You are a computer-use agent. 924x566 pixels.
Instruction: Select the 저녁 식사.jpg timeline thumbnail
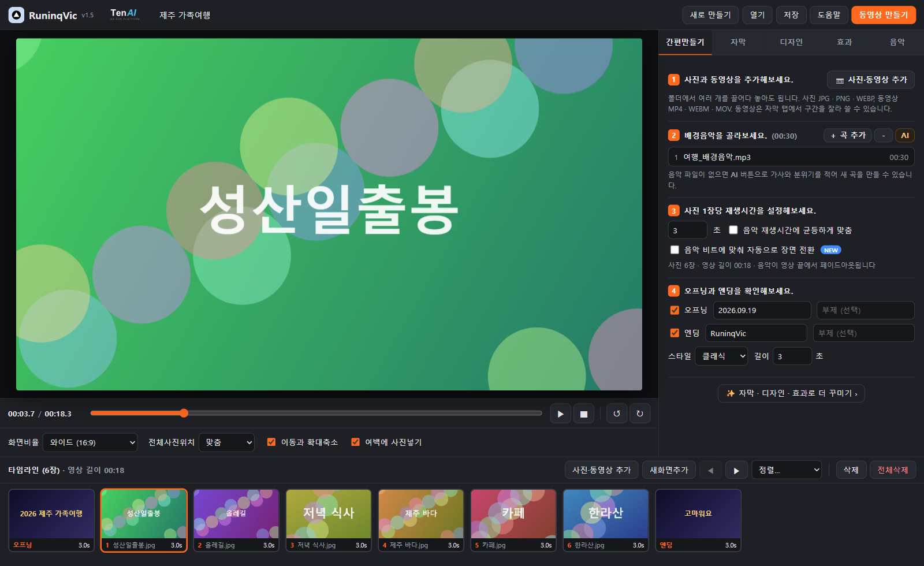[329, 520]
